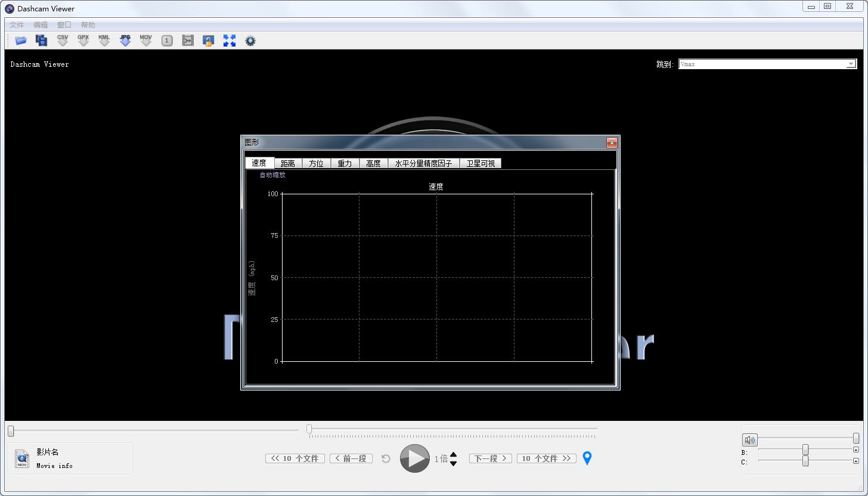868x496 pixels.
Task: Enter fullscreen with the blue arrows icon
Action: point(230,41)
